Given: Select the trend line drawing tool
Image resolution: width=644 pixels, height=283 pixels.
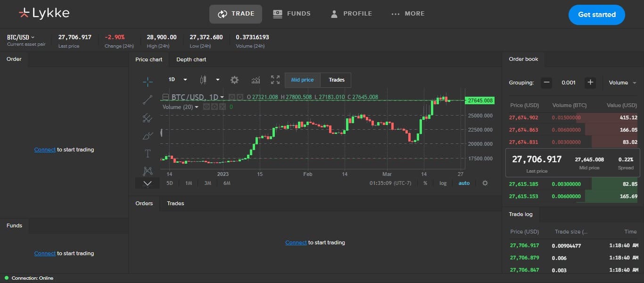Looking at the screenshot, I should pyautogui.click(x=148, y=100).
